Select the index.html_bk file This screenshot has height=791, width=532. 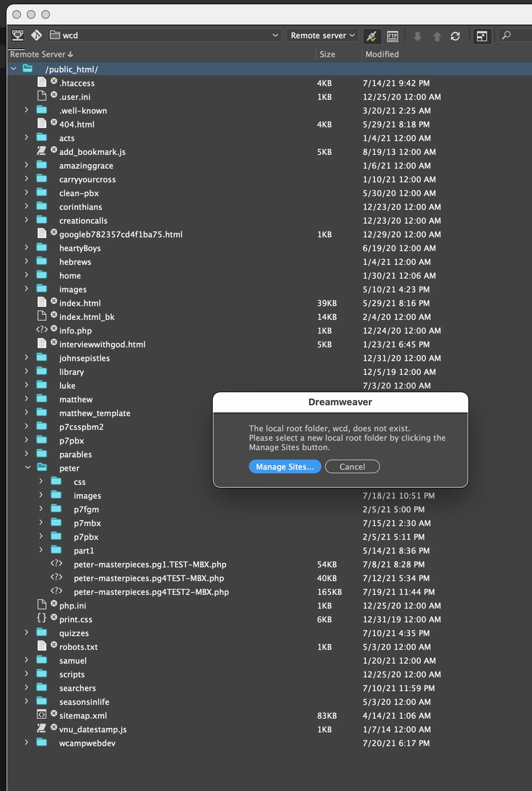tap(269, 317)
